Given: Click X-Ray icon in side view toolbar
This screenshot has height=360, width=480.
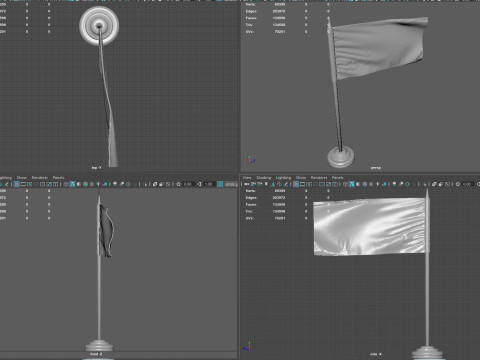Looking at the screenshot, I should click(x=434, y=184).
